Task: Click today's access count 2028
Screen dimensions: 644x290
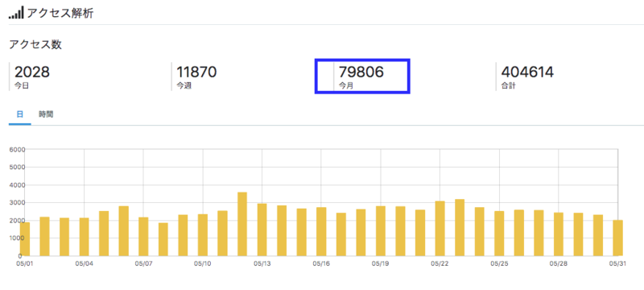Action: click(32, 72)
